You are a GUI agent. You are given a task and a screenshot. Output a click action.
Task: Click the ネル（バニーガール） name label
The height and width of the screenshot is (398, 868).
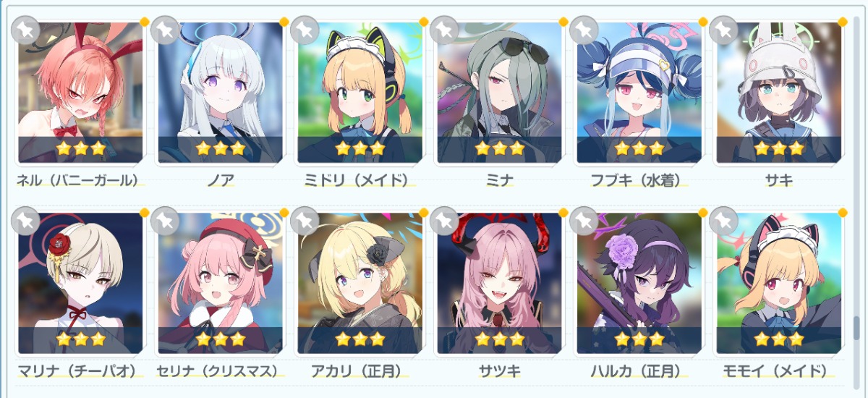point(77,180)
